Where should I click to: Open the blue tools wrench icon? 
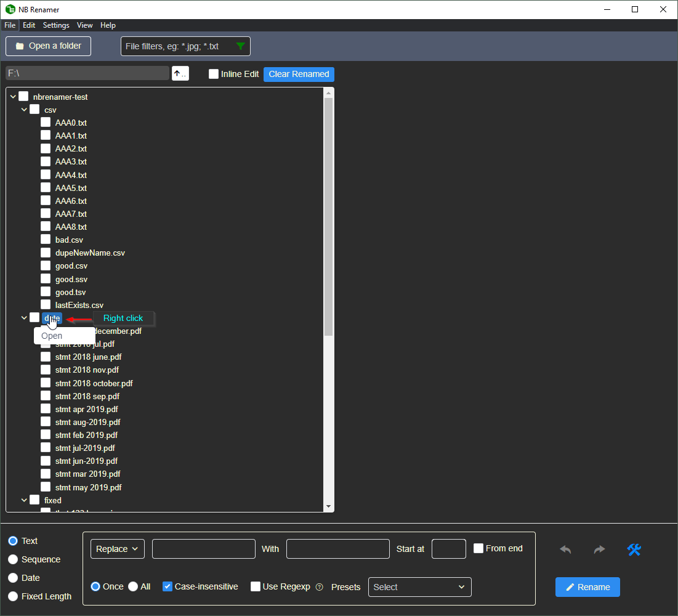pos(634,549)
